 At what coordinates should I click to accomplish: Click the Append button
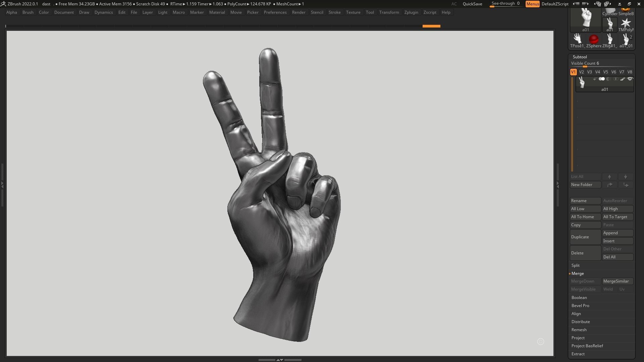click(618, 233)
